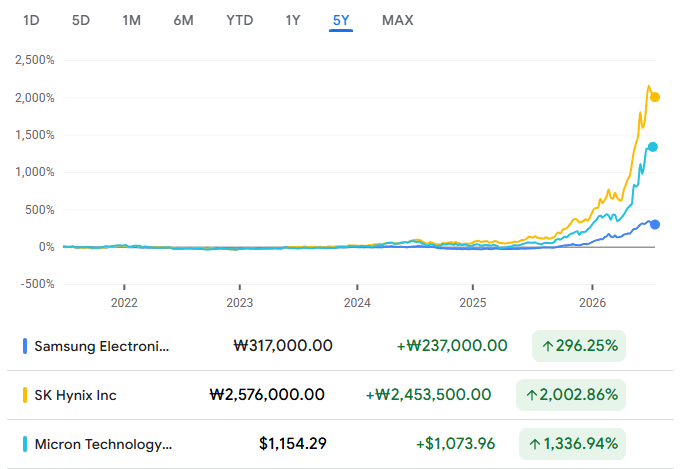Open Samsung Electronics stock row
Image resolution: width=683 pixels, height=469 pixels.
coord(341,346)
